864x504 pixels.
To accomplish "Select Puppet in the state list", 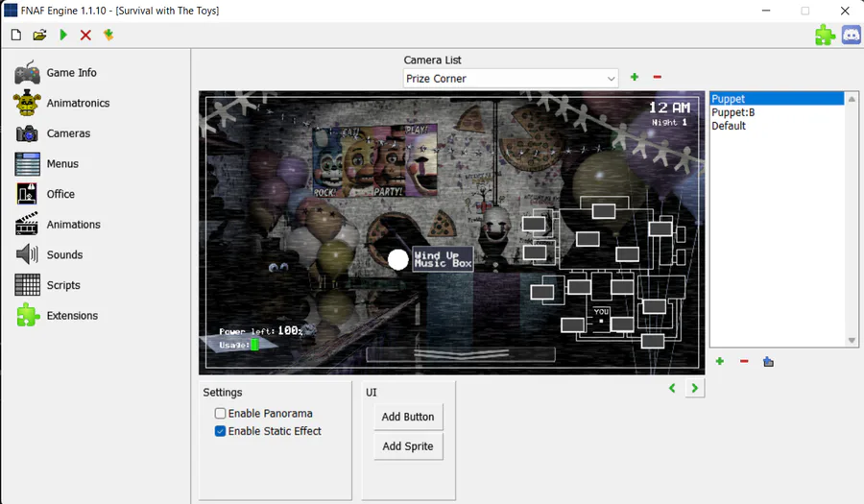I will click(777, 99).
